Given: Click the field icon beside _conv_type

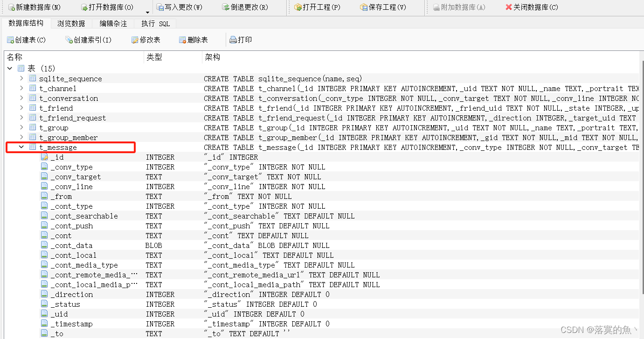Looking at the screenshot, I should coord(44,167).
